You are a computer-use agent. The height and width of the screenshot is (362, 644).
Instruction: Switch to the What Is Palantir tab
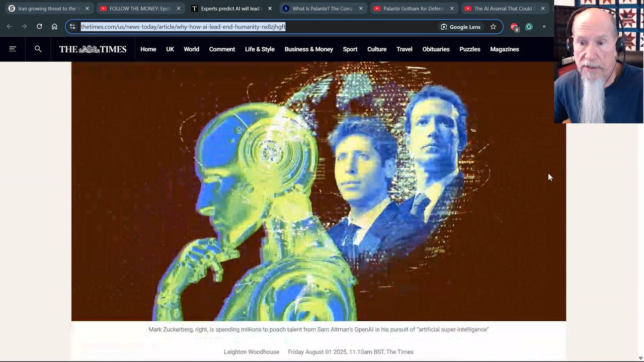[322, 9]
